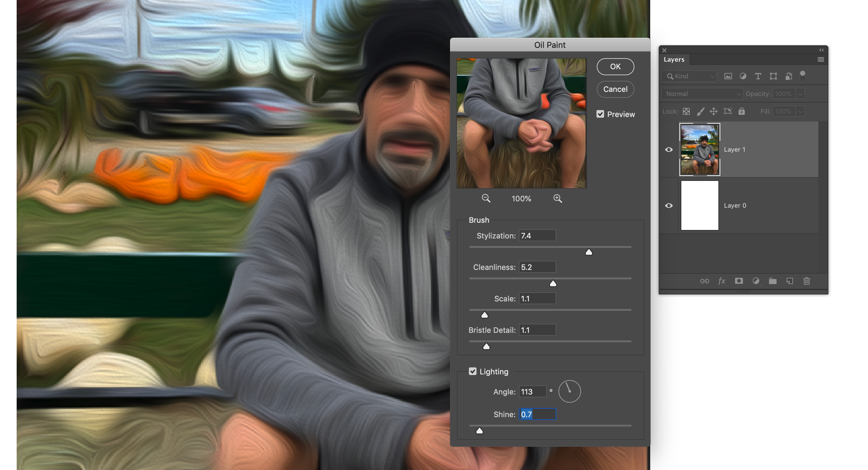Delete layer with trash icon

coord(807,281)
